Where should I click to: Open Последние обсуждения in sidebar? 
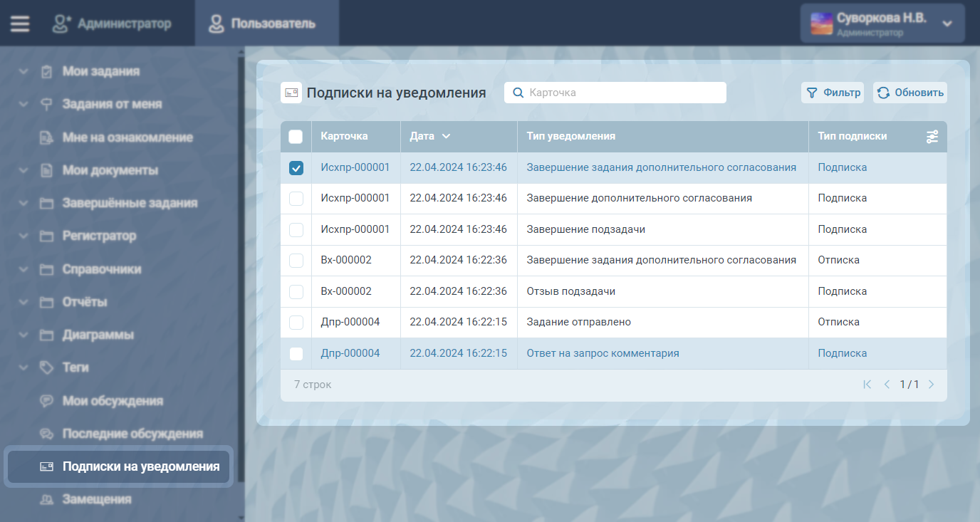tap(132, 434)
